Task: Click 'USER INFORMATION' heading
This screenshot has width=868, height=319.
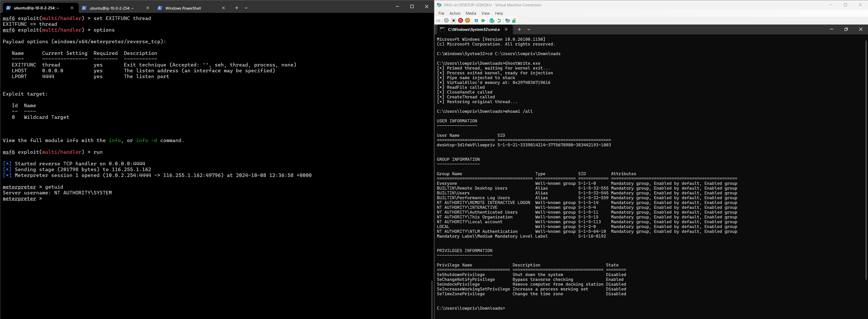Action: [x=457, y=121]
